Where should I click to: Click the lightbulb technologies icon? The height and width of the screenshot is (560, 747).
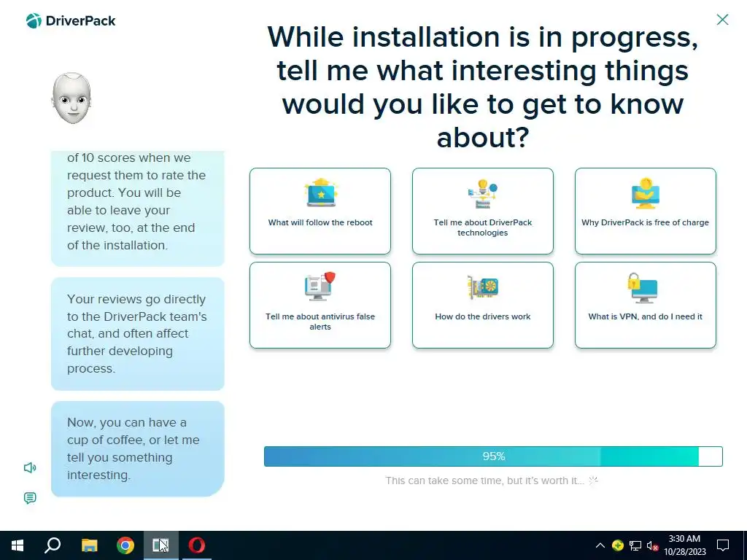pyautogui.click(x=483, y=193)
